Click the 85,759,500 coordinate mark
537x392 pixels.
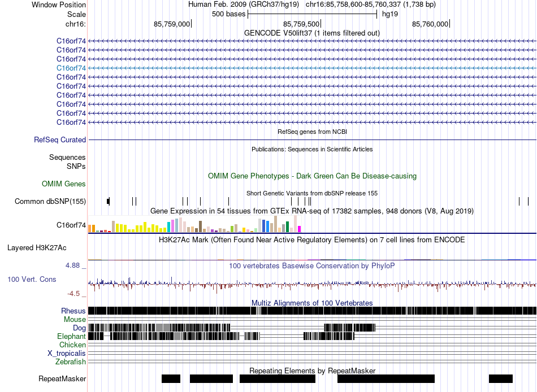[x=301, y=24]
